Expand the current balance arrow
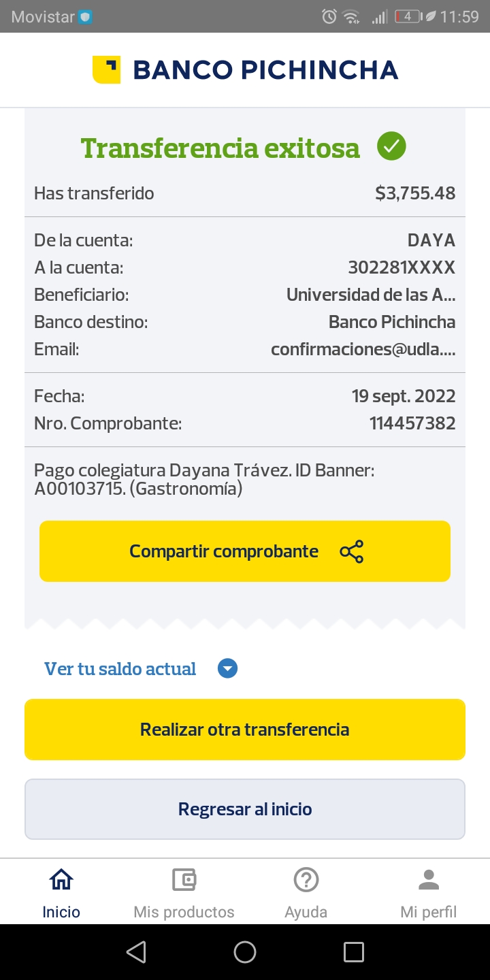The image size is (490, 980). 227,669
